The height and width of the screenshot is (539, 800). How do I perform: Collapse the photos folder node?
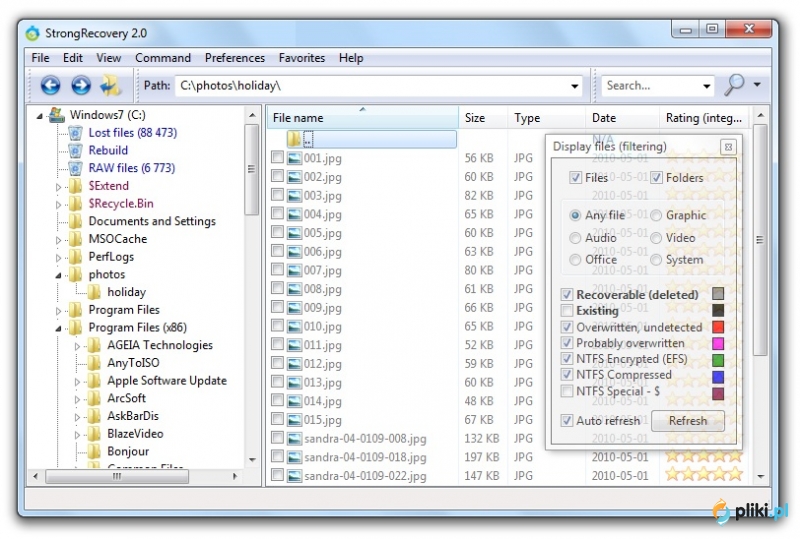(x=58, y=276)
